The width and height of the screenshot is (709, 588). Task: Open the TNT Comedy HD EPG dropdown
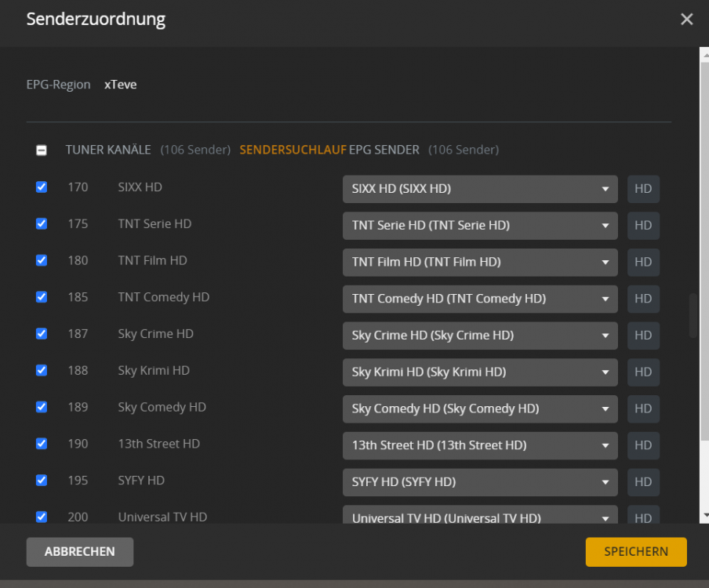click(x=480, y=299)
